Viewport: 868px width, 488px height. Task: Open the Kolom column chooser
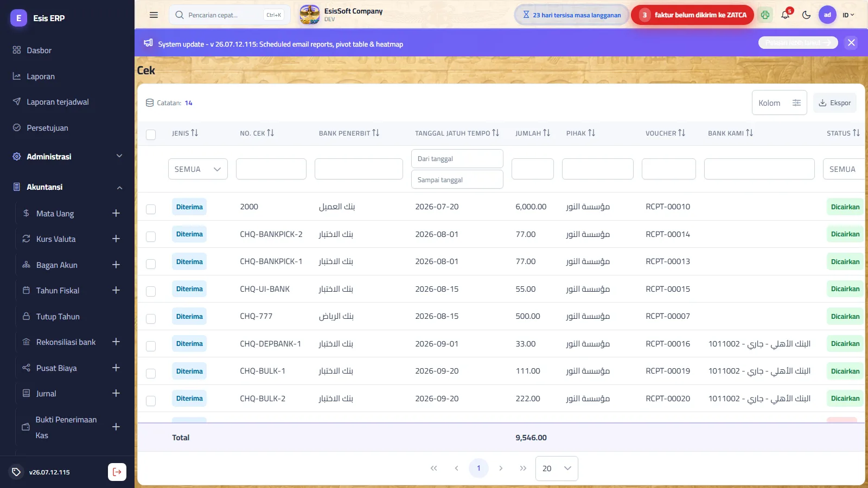(780, 102)
